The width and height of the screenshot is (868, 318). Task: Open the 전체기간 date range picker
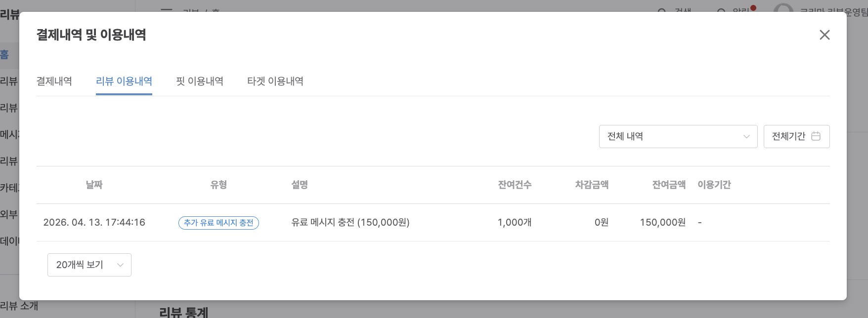pyautogui.click(x=796, y=136)
